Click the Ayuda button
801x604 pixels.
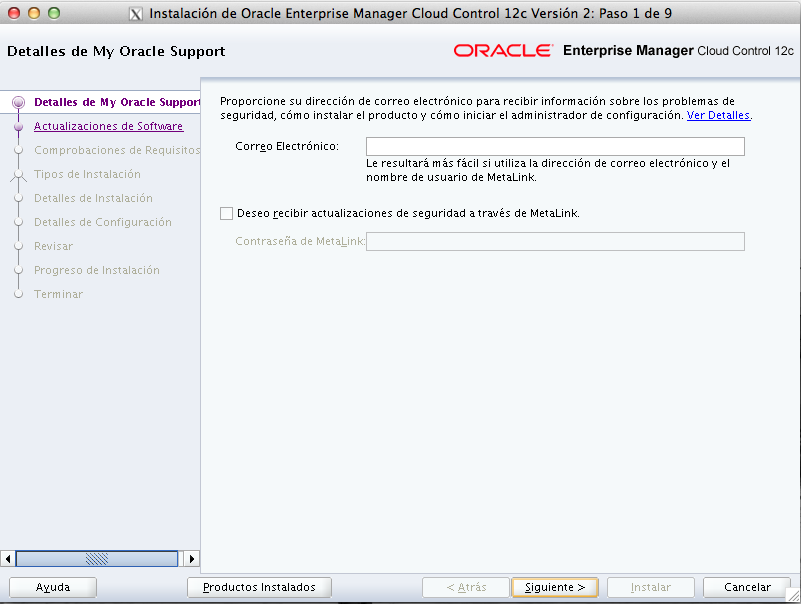(53, 587)
